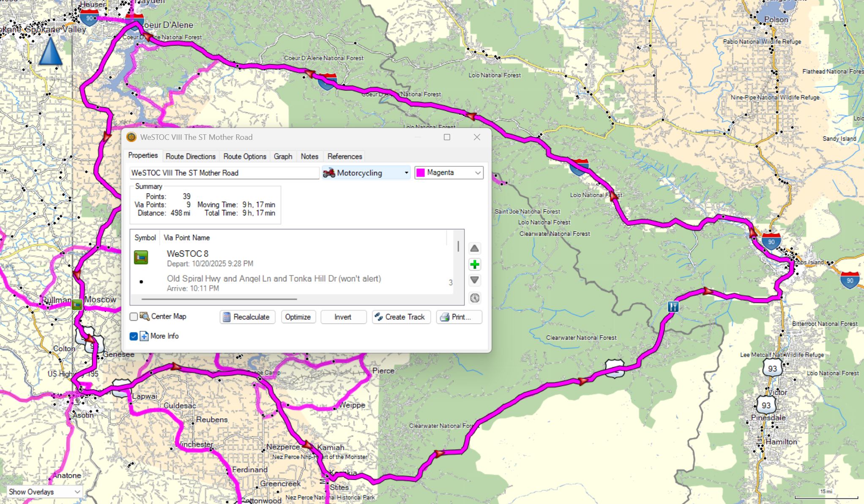The width and height of the screenshot is (864, 504).
Task: Click the move via point down arrow
Action: 474,280
